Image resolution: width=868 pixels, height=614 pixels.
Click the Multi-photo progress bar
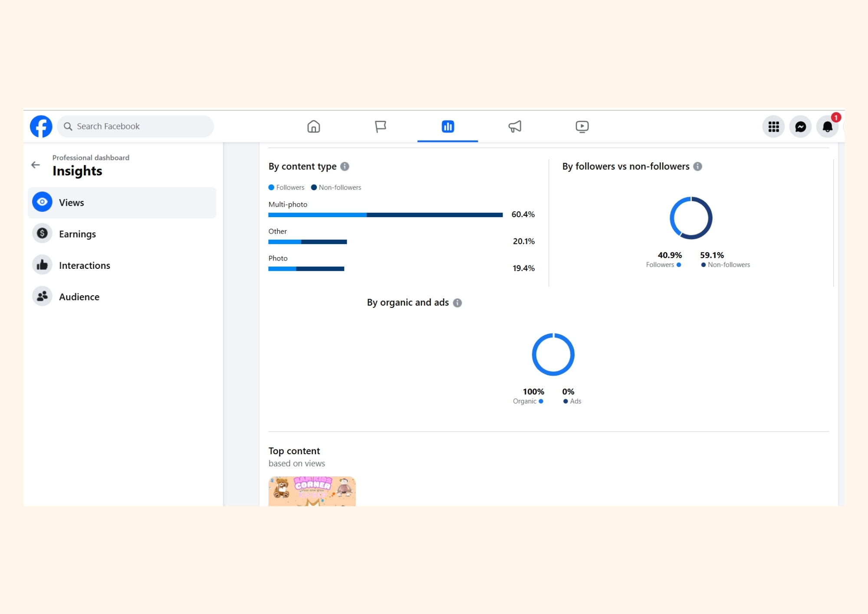click(x=385, y=215)
